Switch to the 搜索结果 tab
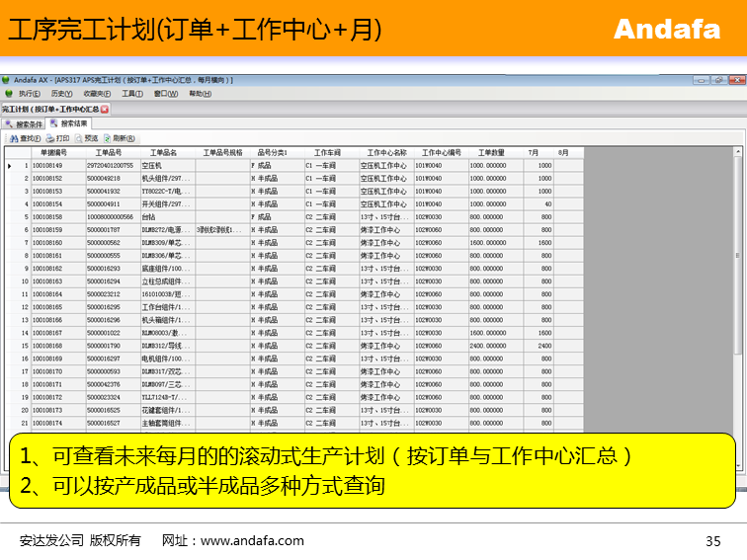The image size is (747, 560). coord(69,124)
